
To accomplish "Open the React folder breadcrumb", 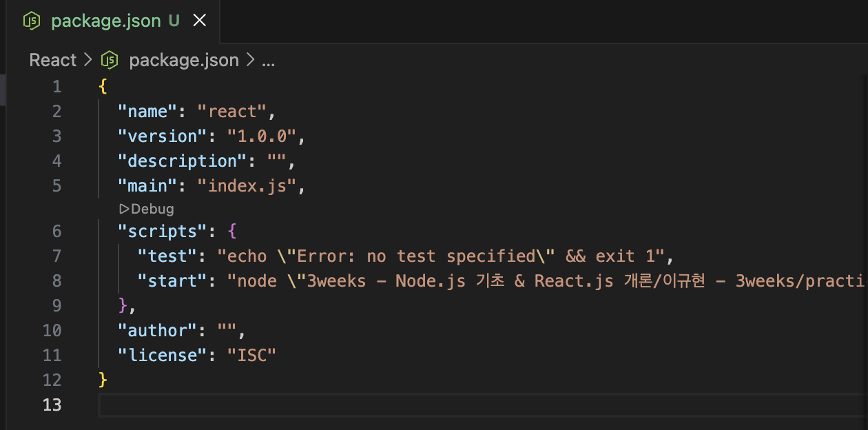I will tap(52, 61).
